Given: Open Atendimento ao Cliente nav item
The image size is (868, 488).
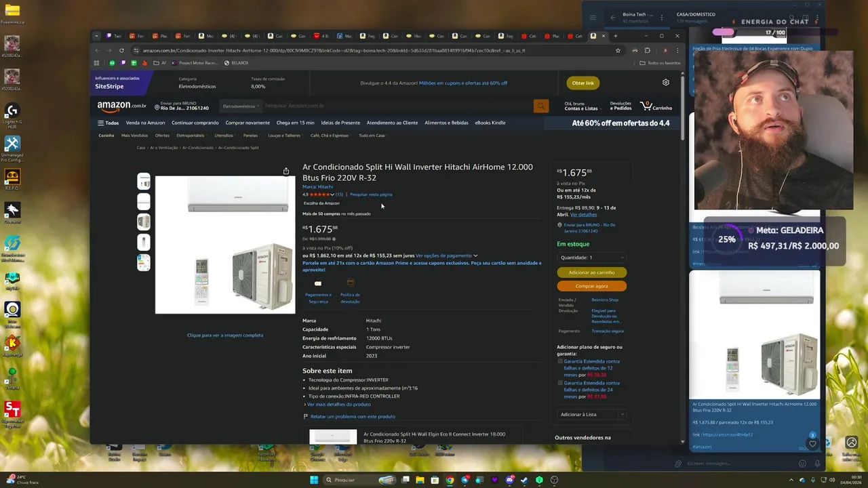Looking at the screenshot, I should 392,123.
